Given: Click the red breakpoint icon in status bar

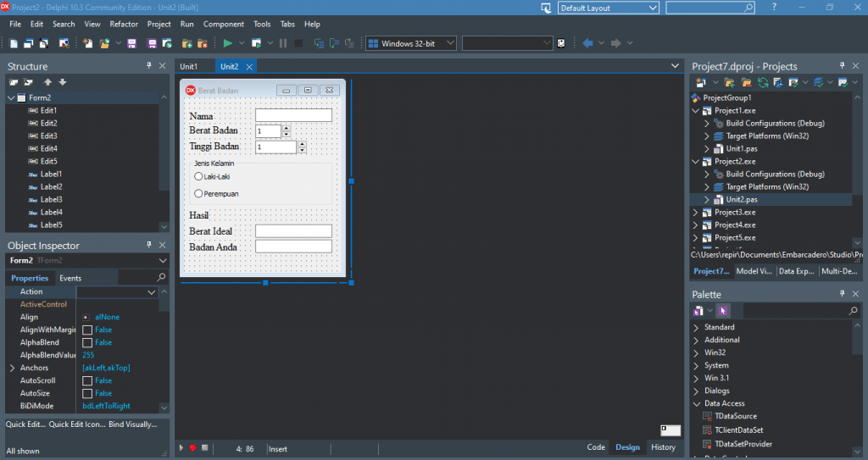Looking at the screenshot, I should 192,448.
